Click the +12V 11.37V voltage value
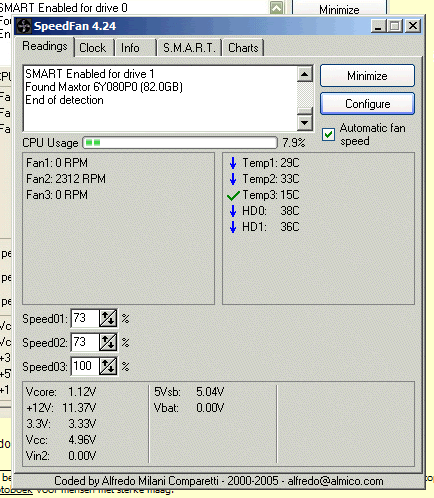Image resolution: width=434 pixels, height=498 pixels. [x=79, y=408]
